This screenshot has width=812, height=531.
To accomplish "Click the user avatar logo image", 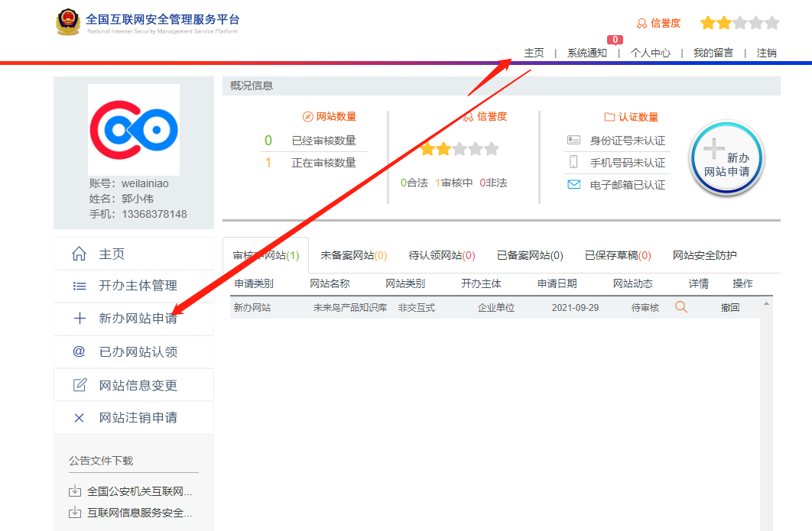I will (x=134, y=130).
